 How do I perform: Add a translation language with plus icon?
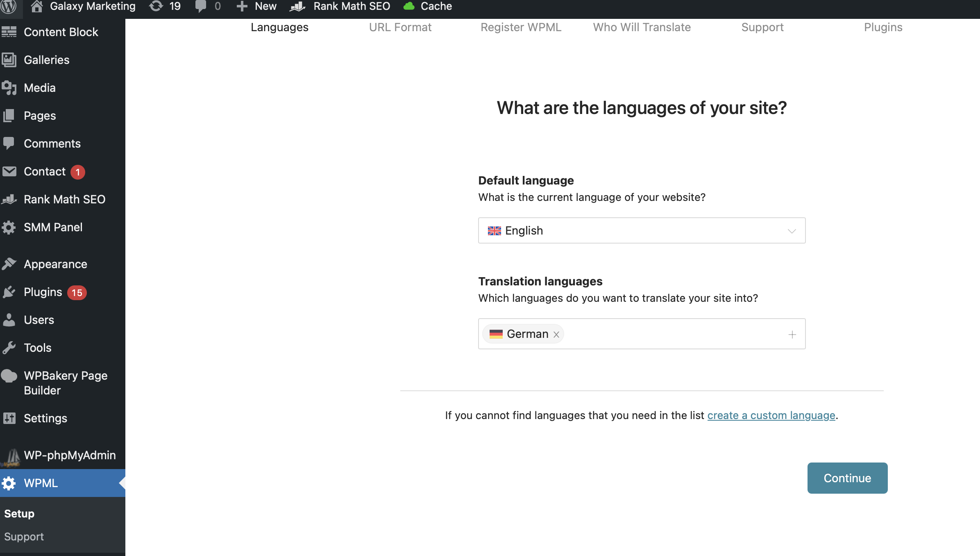pos(792,335)
